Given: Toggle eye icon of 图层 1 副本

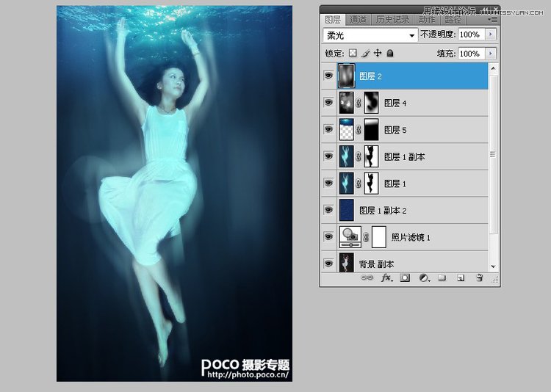Looking at the screenshot, I should point(328,156).
